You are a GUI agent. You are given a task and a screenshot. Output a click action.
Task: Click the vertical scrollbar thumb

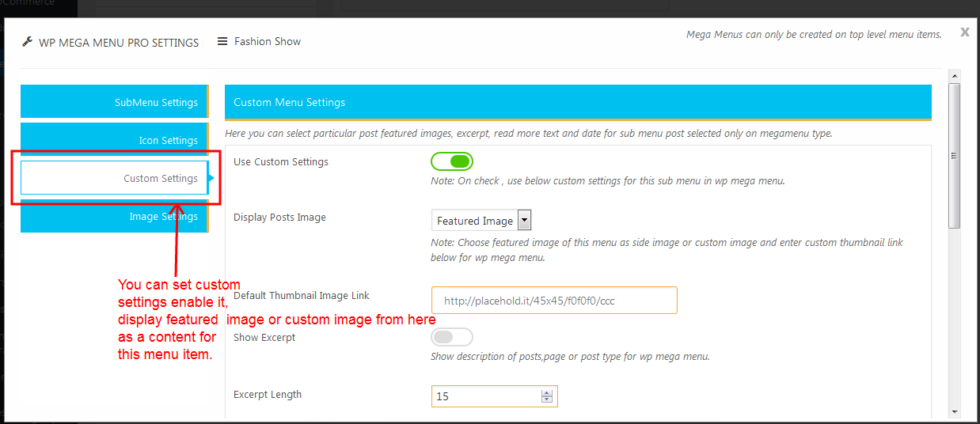[955, 154]
